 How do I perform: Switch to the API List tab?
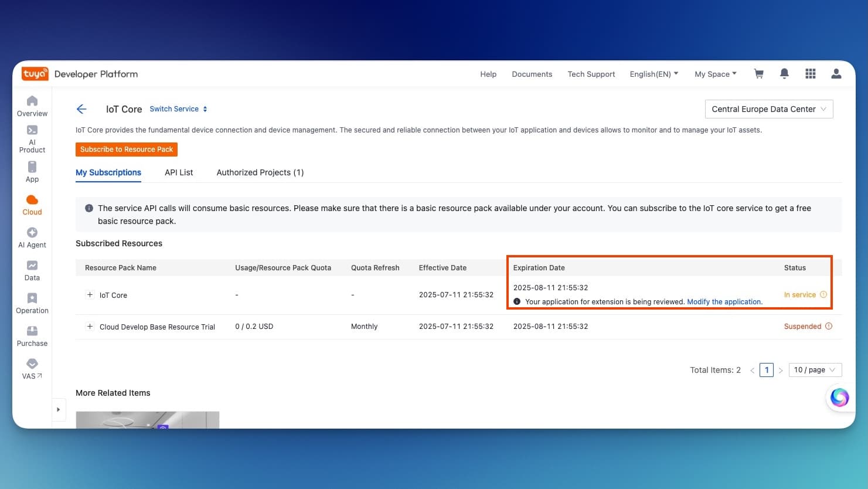click(x=179, y=172)
